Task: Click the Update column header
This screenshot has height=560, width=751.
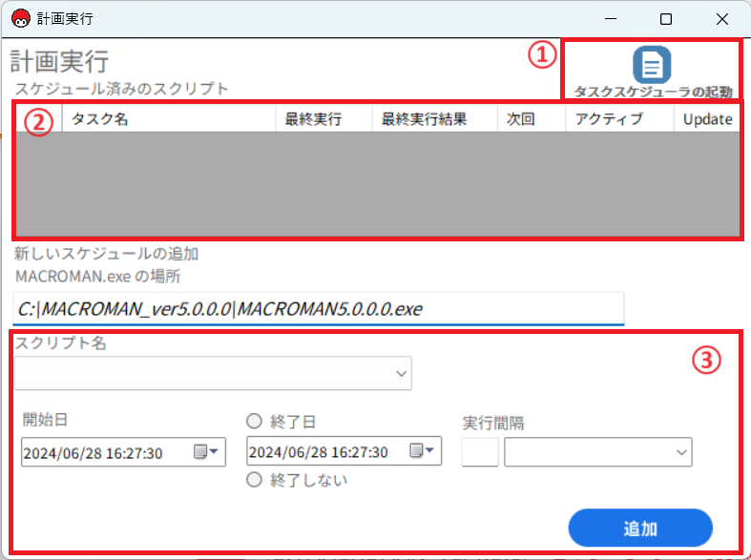Action: (x=707, y=118)
